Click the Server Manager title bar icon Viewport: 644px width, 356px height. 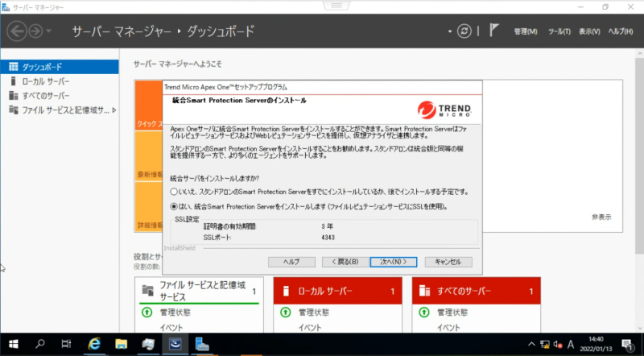coord(6,7)
